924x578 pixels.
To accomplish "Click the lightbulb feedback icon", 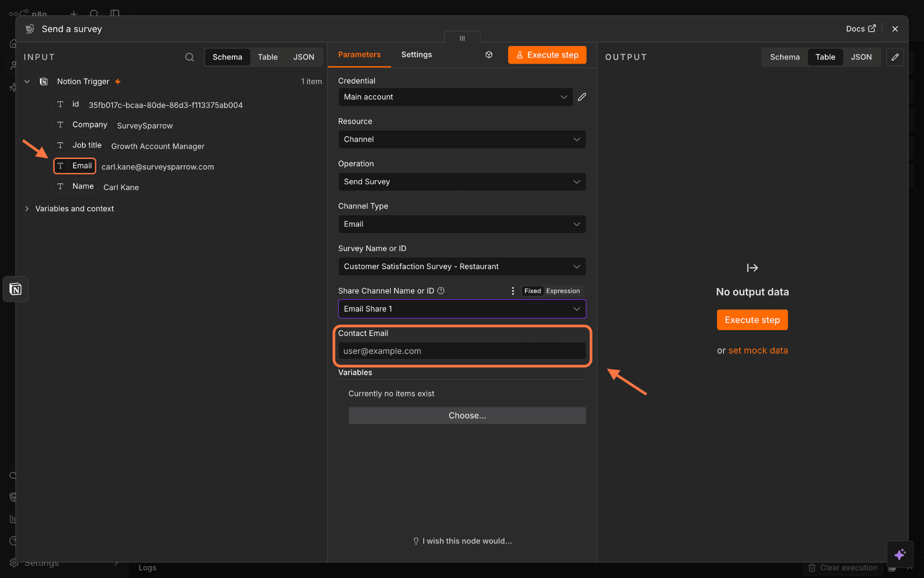I will pos(416,541).
